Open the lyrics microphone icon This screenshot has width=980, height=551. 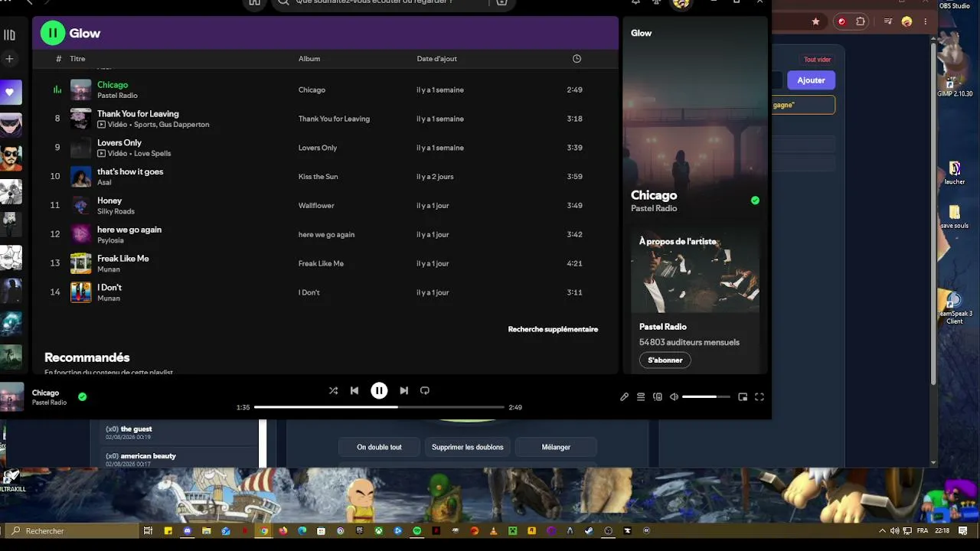coord(624,396)
